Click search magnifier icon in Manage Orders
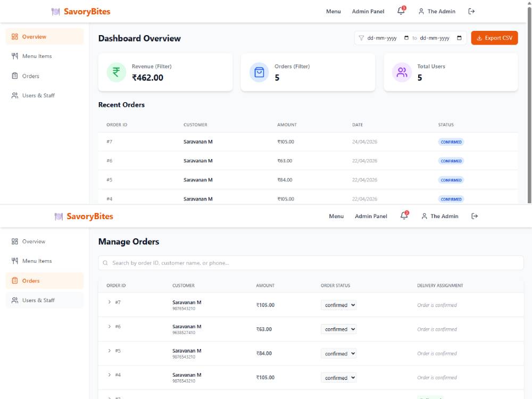 105,263
